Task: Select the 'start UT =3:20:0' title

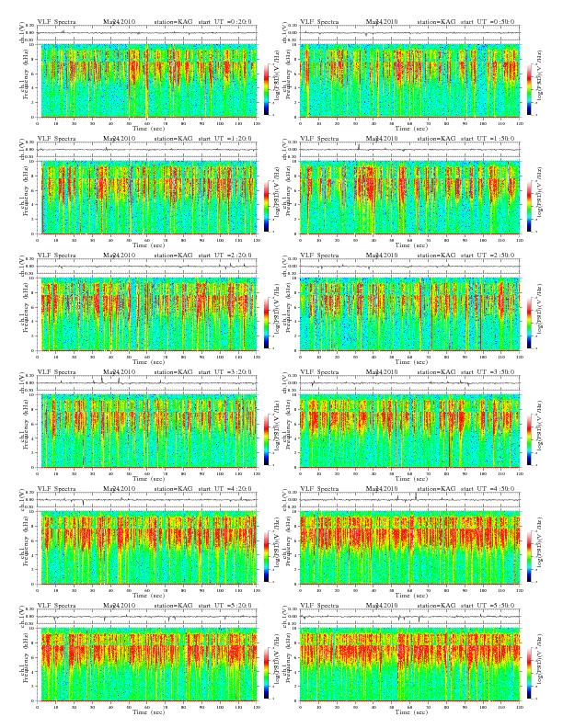Action: click(224, 372)
